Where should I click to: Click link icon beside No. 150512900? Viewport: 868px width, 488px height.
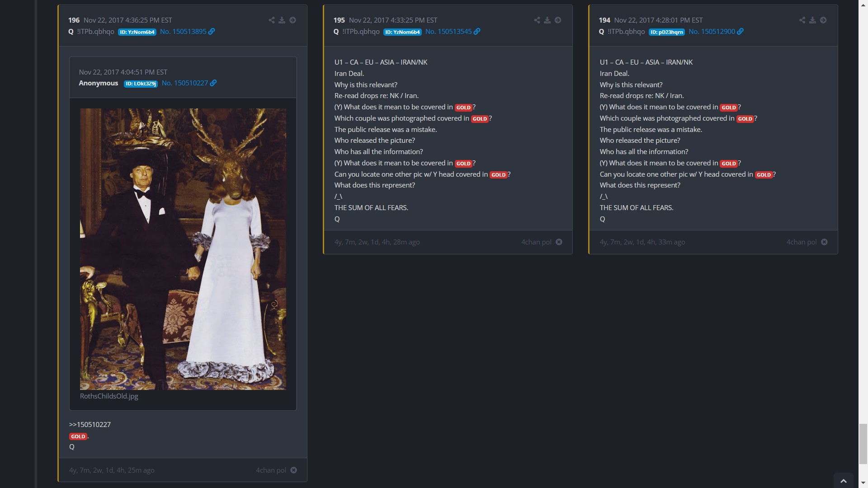(741, 32)
